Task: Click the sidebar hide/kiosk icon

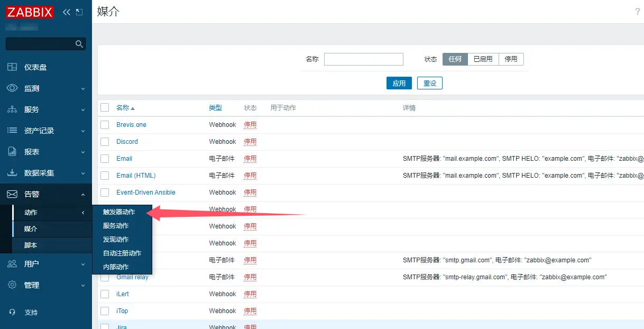Action: [79, 12]
